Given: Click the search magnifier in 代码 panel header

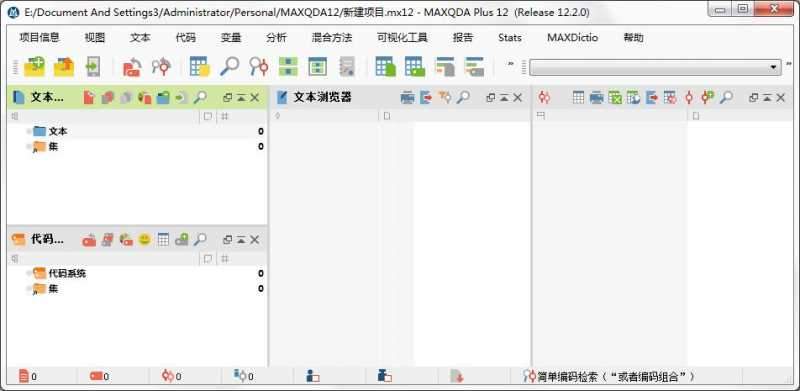Looking at the screenshot, I should point(200,240).
